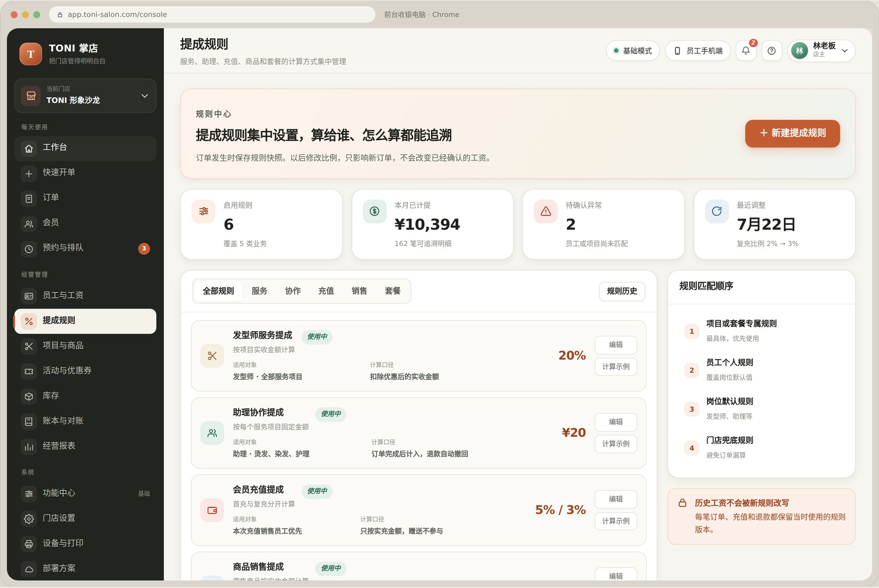Click the 新建提成规则 button
Image resolution: width=879 pixels, height=588 pixels.
[792, 133]
